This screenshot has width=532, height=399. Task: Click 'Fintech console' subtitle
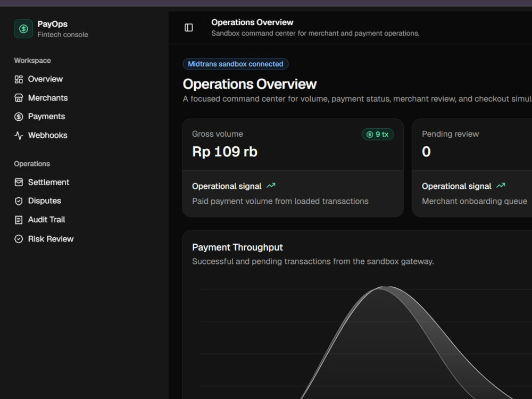click(x=62, y=35)
